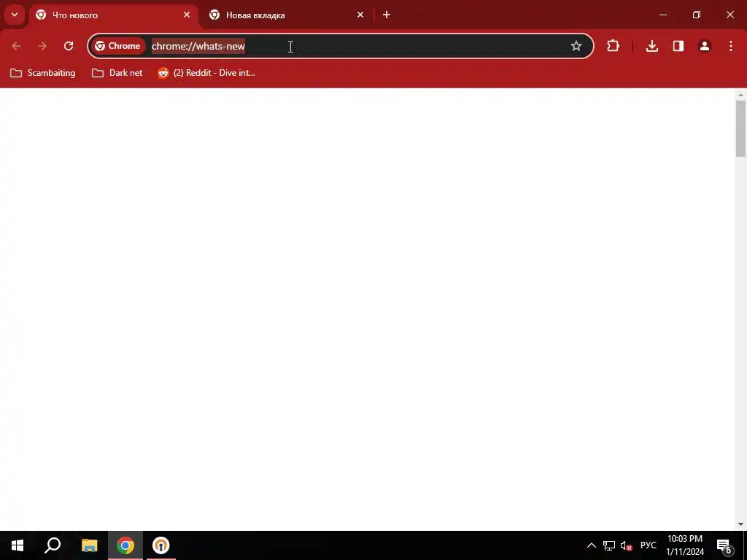Open File Explorer from taskbar
The image size is (747, 560).
pos(89,545)
